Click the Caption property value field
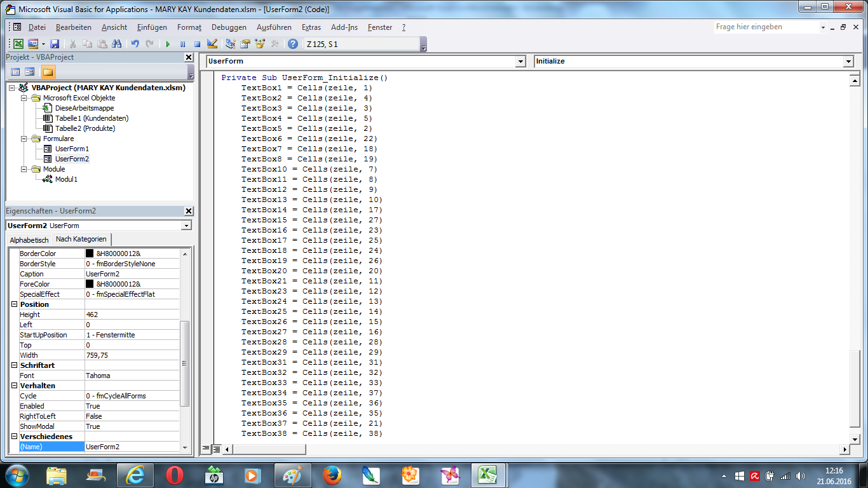 (x=132, y=274)
